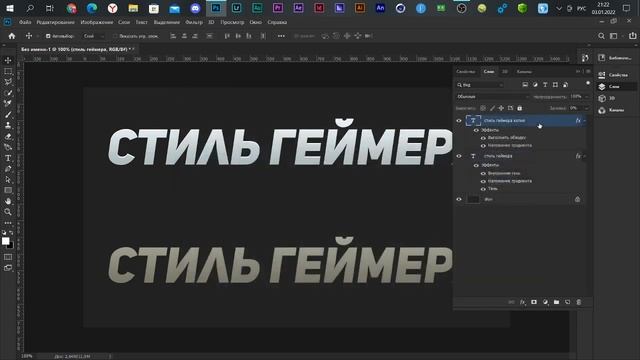The image size is (640, 360).
Task: Collapse effects arrow on the copy layer
Action: (x=585, y=121)
